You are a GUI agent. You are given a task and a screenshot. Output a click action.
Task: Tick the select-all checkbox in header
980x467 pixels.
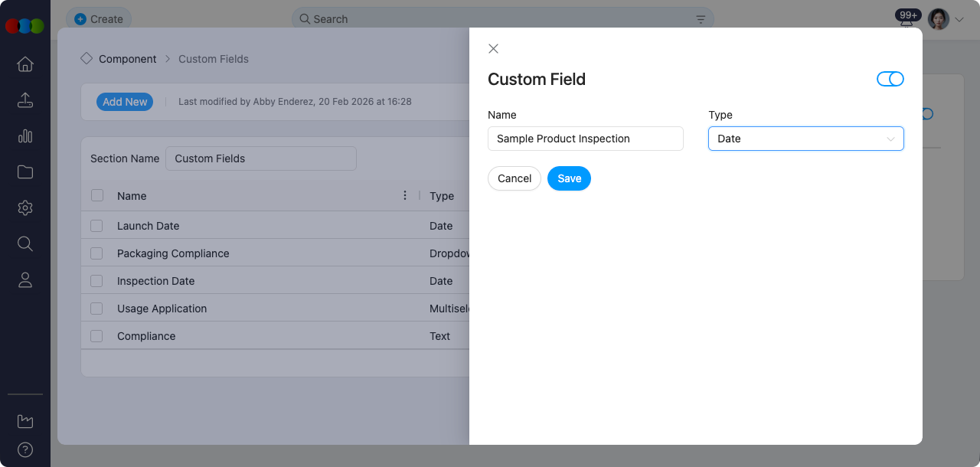[x=97, y=196]
